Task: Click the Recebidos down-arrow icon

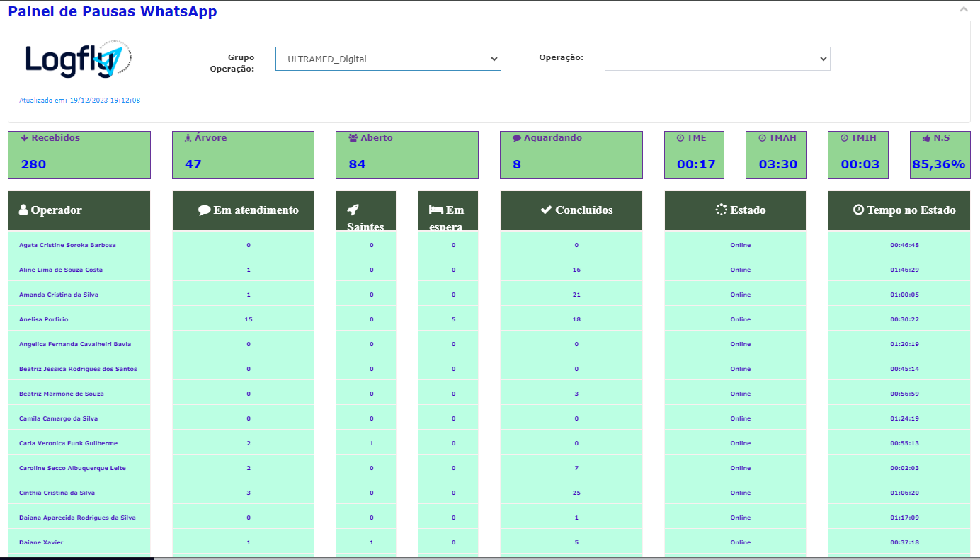Action: (25, 138)
